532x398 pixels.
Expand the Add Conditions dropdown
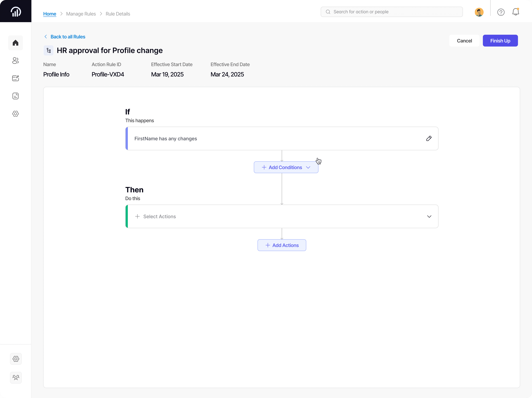click(286, 167)
